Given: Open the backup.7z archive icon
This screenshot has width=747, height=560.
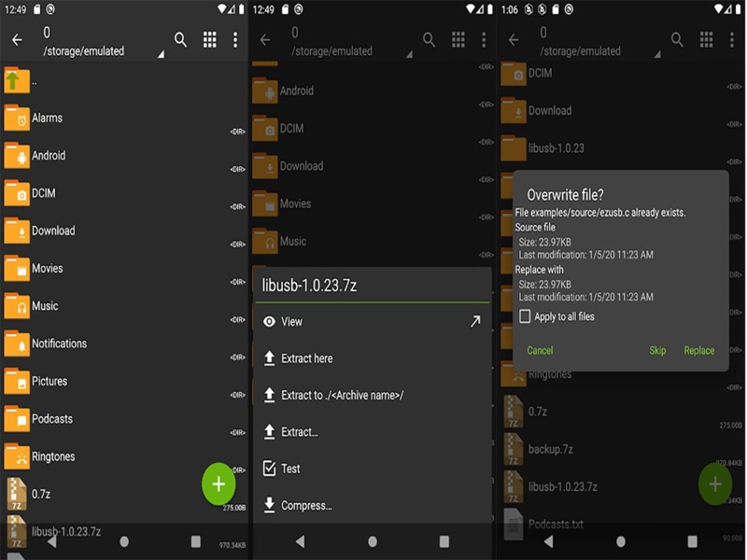Looking at the screenshot, I should [x=513, y=450].
